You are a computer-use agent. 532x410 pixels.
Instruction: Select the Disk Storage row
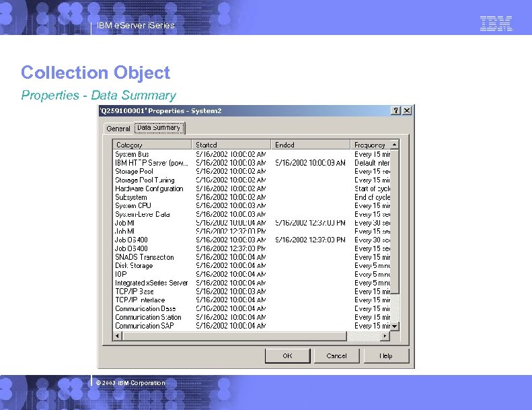pos(252,266)
